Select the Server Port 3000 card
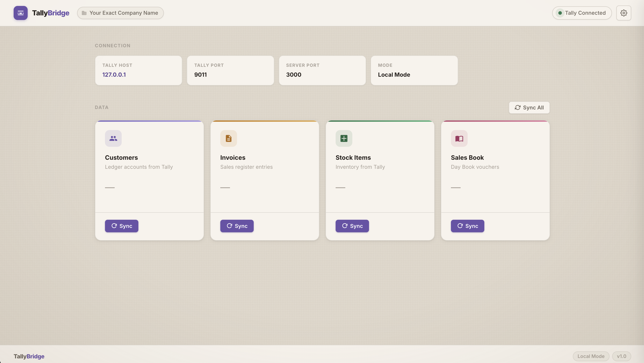This screenshot has height=363, width=644. [x=322, y=70]
